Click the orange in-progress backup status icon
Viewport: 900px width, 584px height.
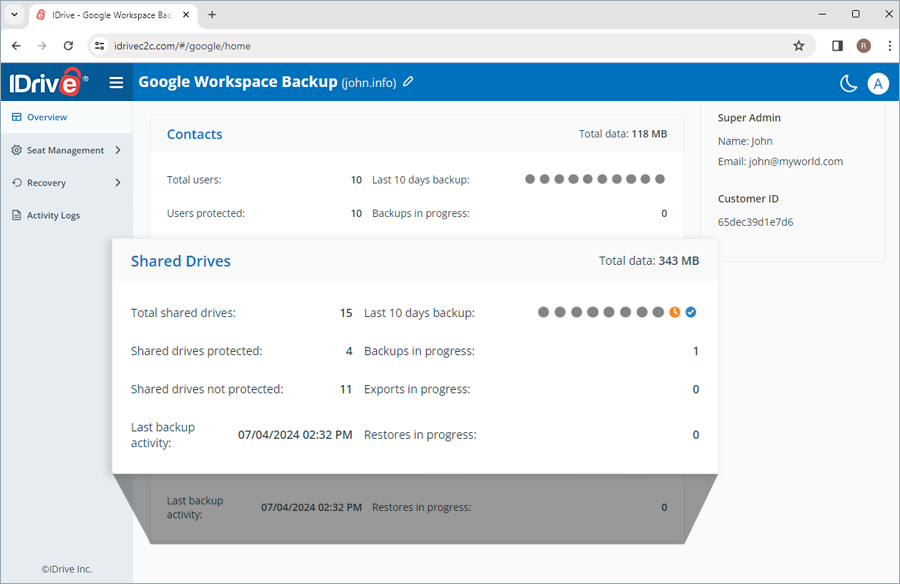[674, 312]
